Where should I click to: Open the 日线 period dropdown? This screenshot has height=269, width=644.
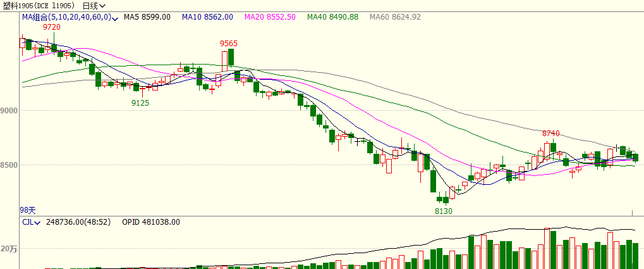coord(94,6)
